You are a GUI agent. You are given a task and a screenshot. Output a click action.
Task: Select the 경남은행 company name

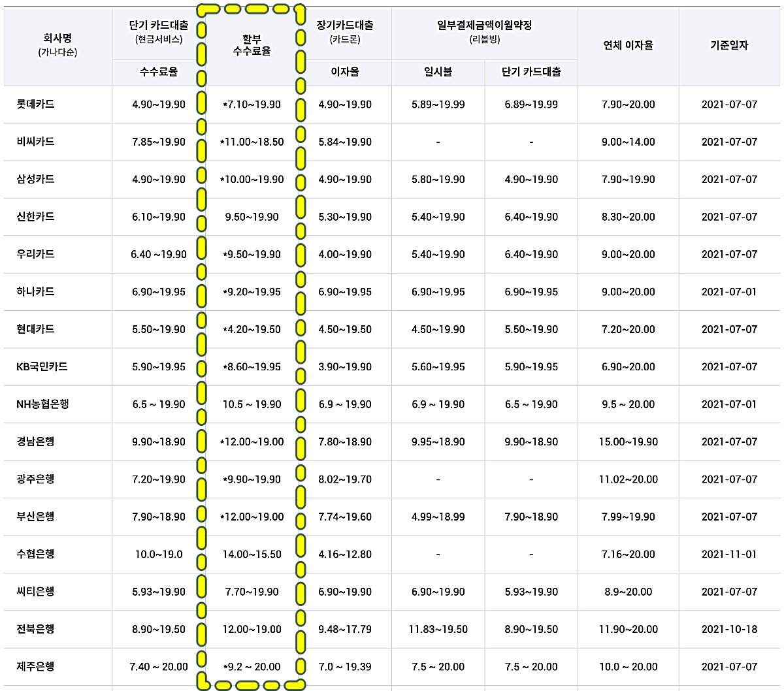click(x=35, y=442)
